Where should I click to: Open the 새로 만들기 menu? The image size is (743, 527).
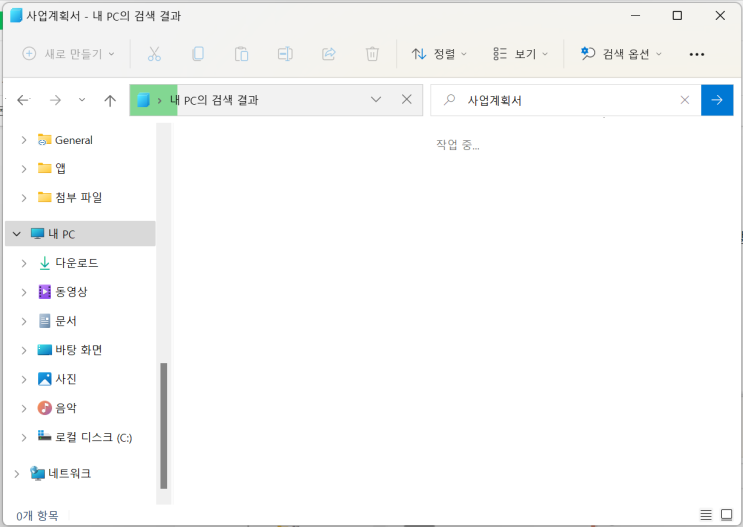click(x=69, y=54)
